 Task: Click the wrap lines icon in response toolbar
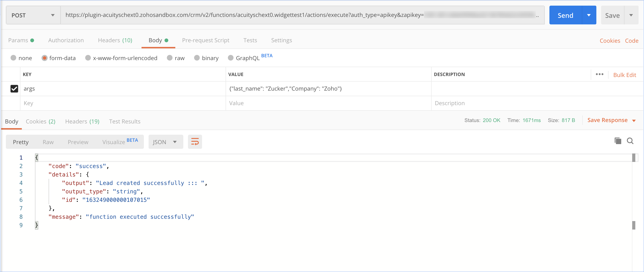coord(195,142)
